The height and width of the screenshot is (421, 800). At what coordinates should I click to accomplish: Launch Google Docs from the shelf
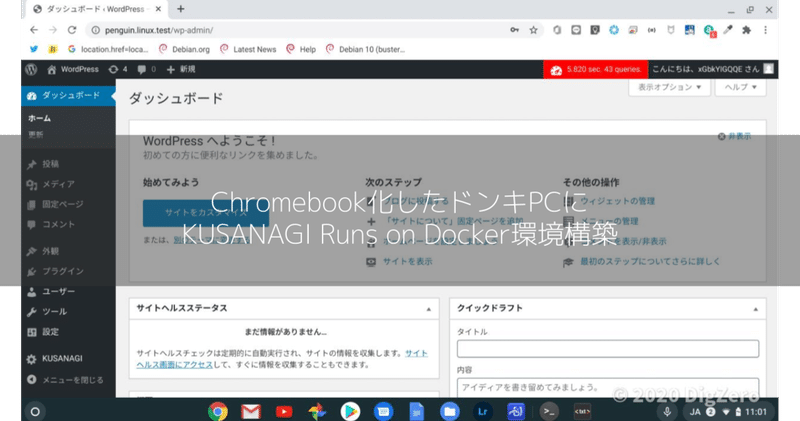point(416,411)
